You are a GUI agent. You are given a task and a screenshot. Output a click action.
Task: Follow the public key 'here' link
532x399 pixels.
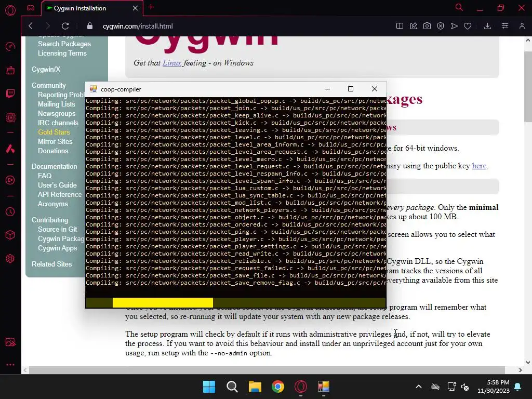(479, 166)
